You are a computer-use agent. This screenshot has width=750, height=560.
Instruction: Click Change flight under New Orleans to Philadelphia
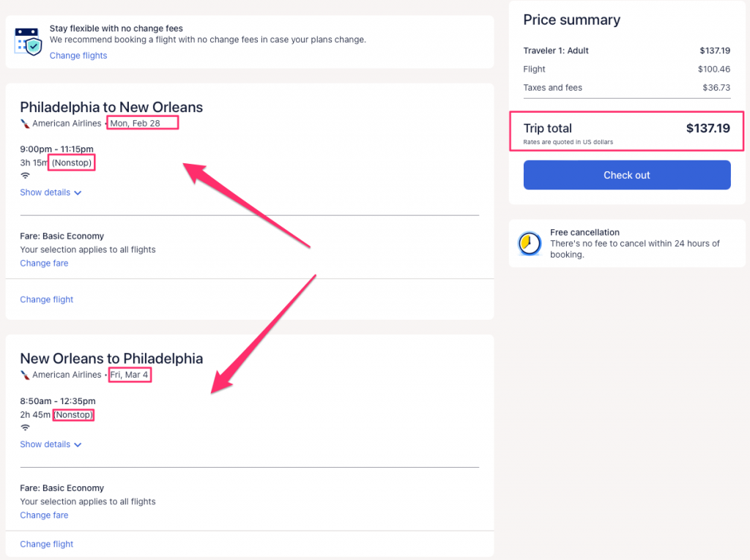[x=47, y=544]
